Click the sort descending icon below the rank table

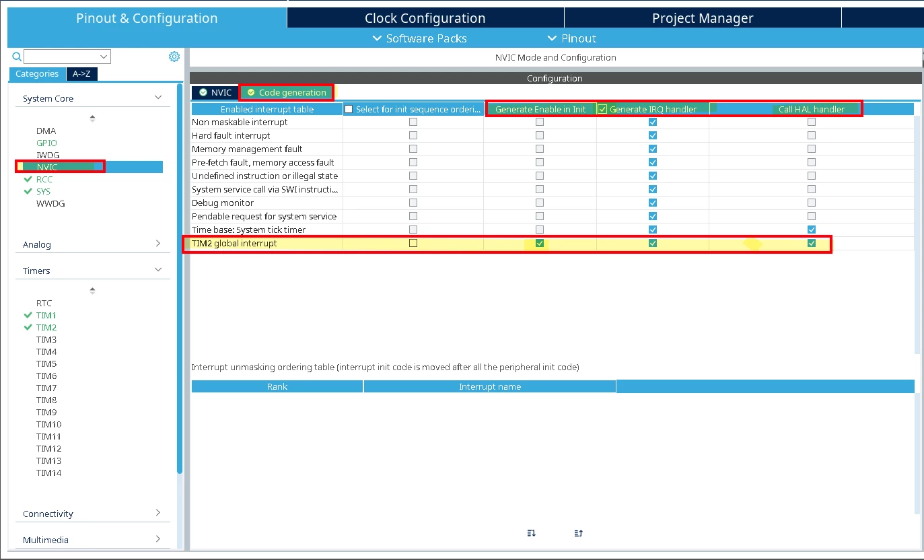point(532,533)
